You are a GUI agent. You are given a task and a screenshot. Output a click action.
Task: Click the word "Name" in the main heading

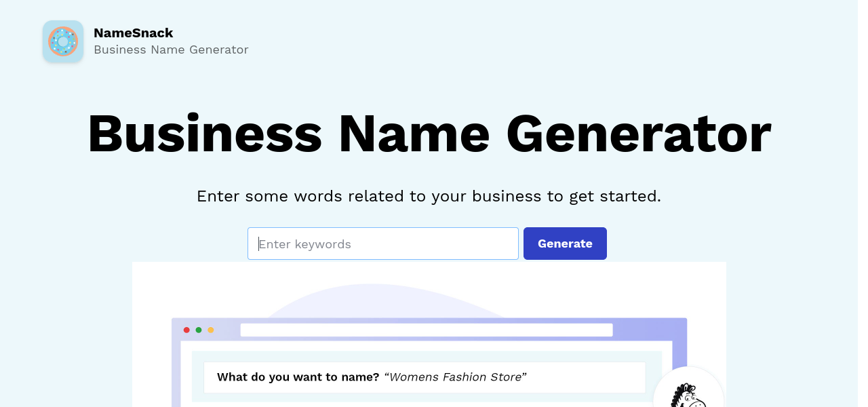[414, 134]
